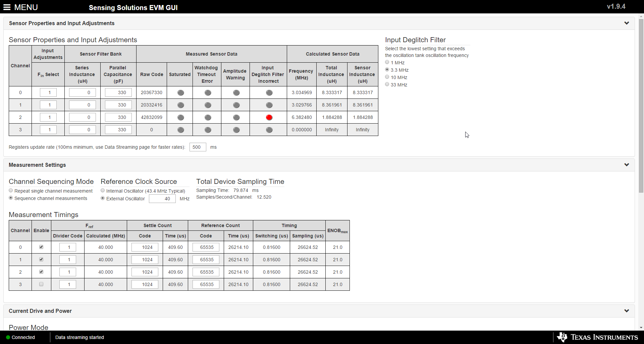
Task: Click the scrollbar down arrow
Action: point(641,328)
